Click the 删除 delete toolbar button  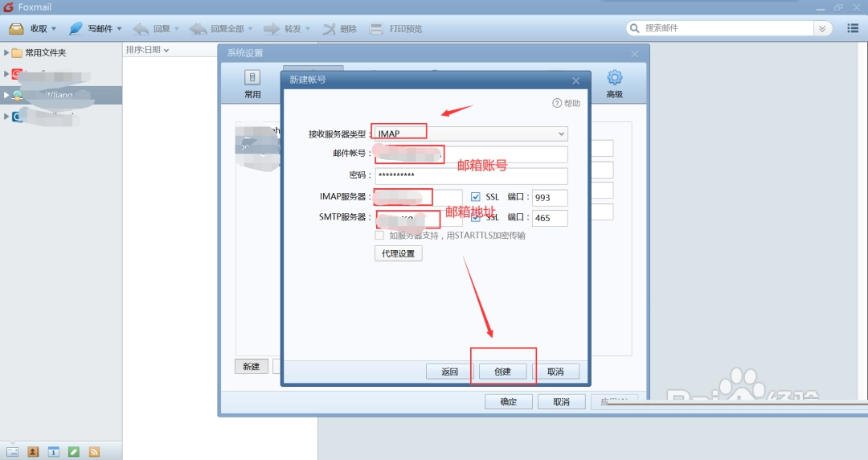[x=340, y=28]
